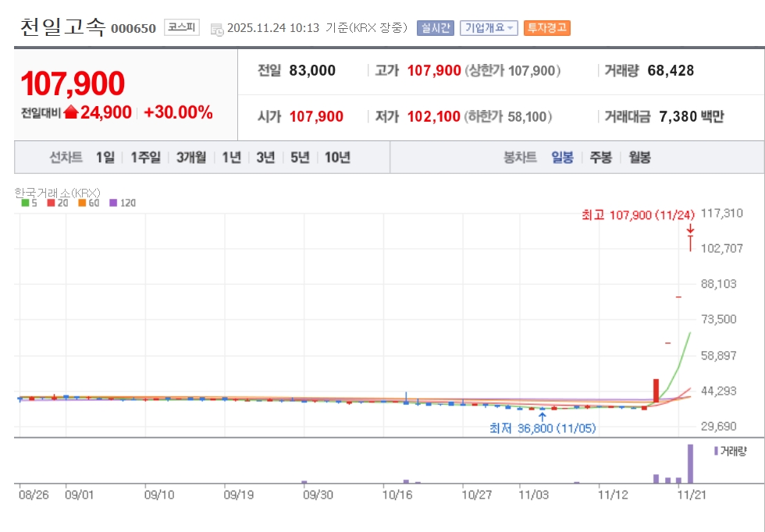Image resolution: width=765 pixels, height=532 pixels.
Task: Click the red up-arrow price change icon
Action: [71, 112]
